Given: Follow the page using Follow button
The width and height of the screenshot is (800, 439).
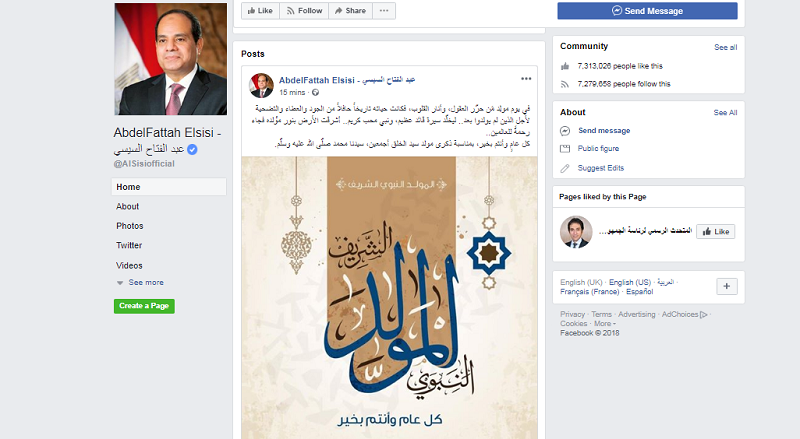Looking at the screenshot, I should 304,11.
